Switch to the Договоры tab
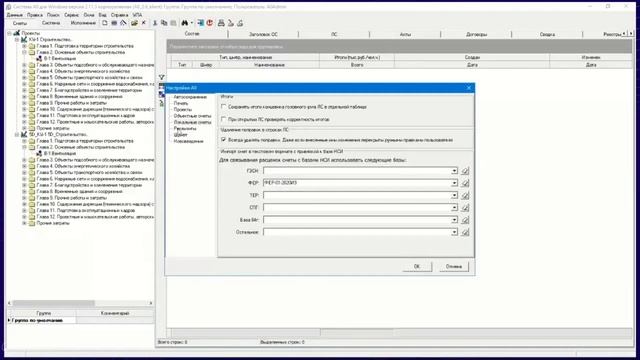This screenshot has width=640, height=360. (x=476, y=34)
